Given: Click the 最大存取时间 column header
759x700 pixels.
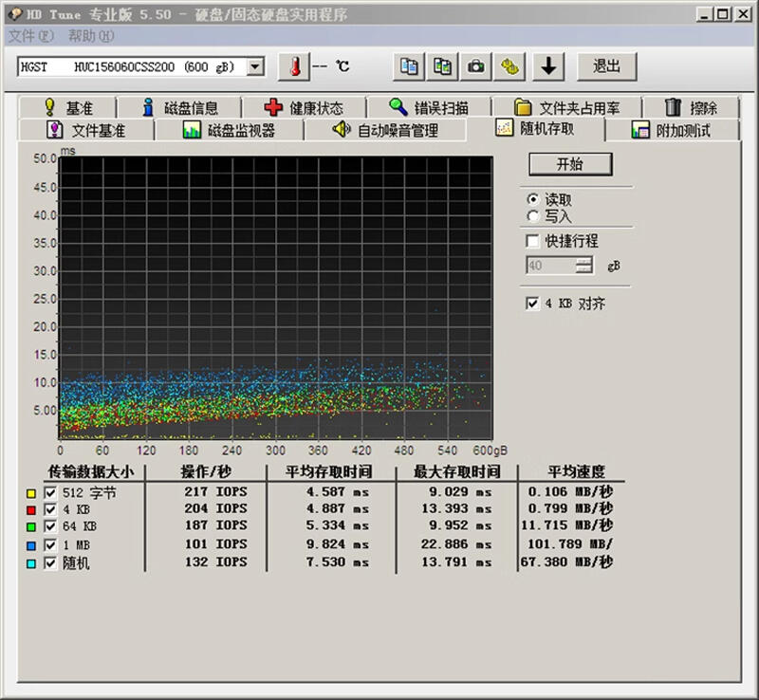Looking at the screenshot, I should click(x=457, y=471).
